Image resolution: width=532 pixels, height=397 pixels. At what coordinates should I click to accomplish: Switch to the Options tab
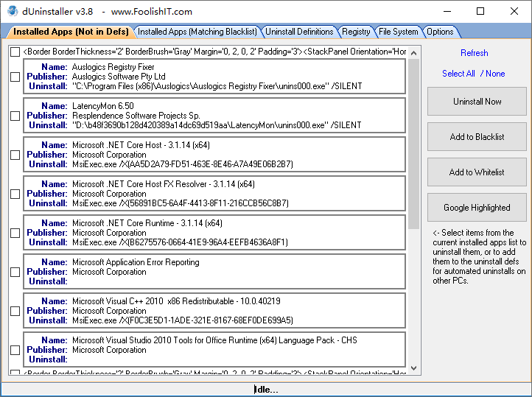(440, 32)
